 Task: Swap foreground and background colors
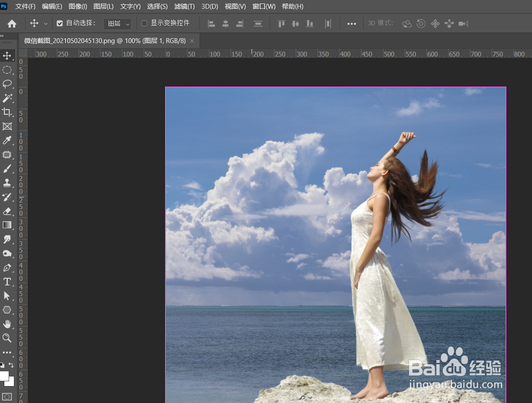[11, 365]
